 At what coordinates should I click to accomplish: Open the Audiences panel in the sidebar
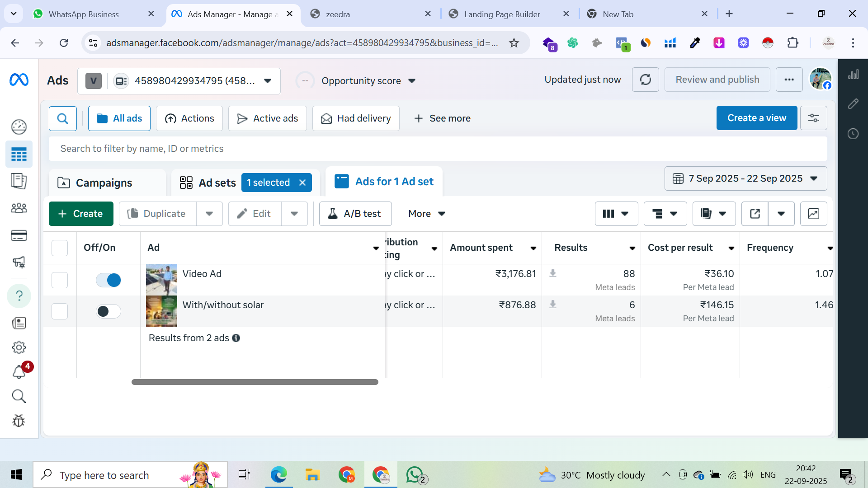click(x=19, y=208)
